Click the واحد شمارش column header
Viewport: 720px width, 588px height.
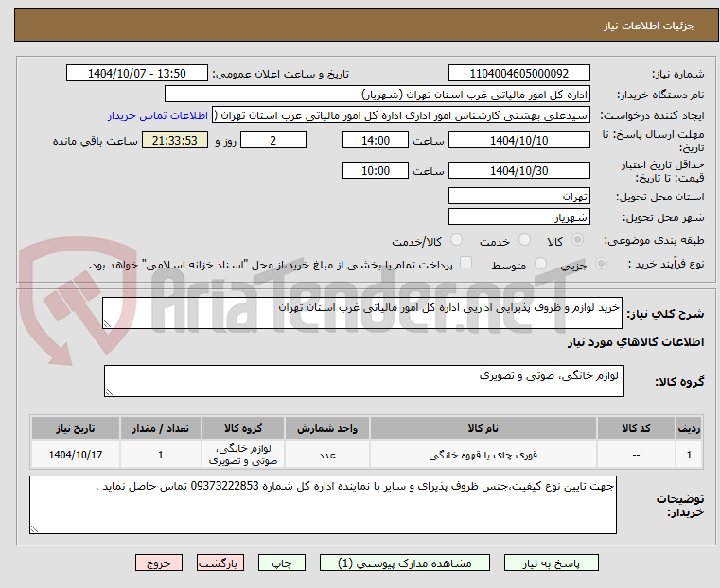(327, 428)
